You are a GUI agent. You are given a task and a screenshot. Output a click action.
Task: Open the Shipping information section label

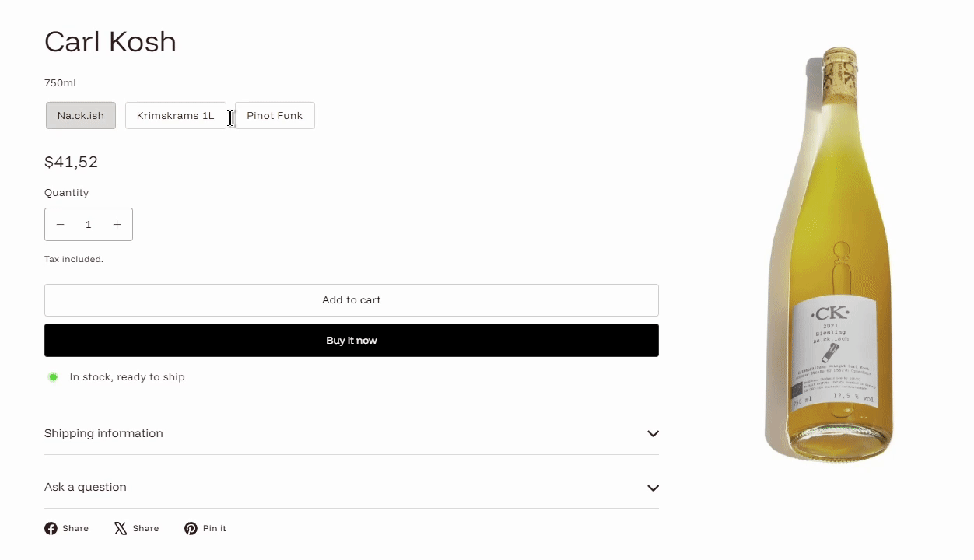coord(103,433)
